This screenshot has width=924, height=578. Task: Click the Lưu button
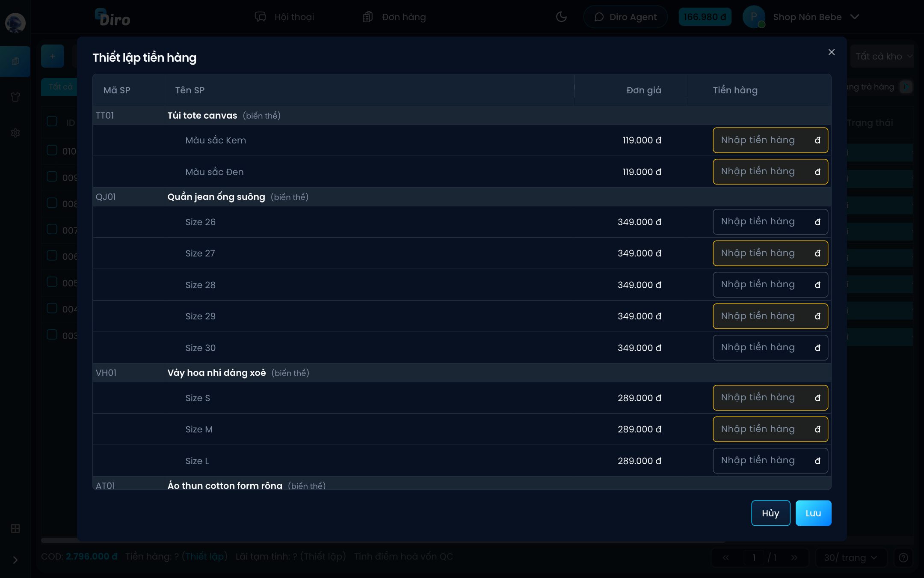pos(813,513)
